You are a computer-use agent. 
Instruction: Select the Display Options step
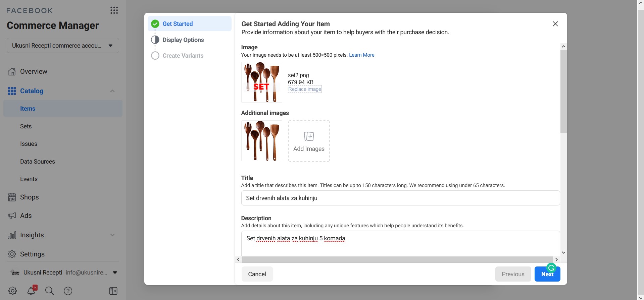pyautogui.click(x=183, y=40)
